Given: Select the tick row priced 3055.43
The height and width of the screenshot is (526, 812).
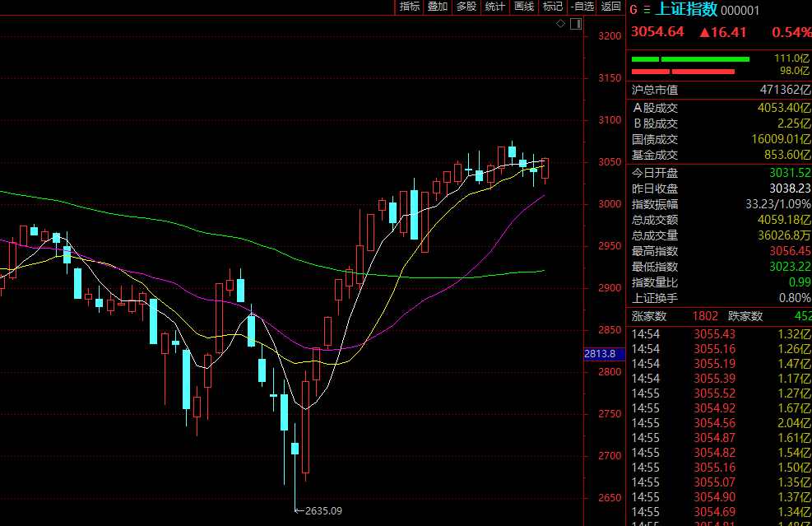Looking at the screenshot, I should (719, 334).
